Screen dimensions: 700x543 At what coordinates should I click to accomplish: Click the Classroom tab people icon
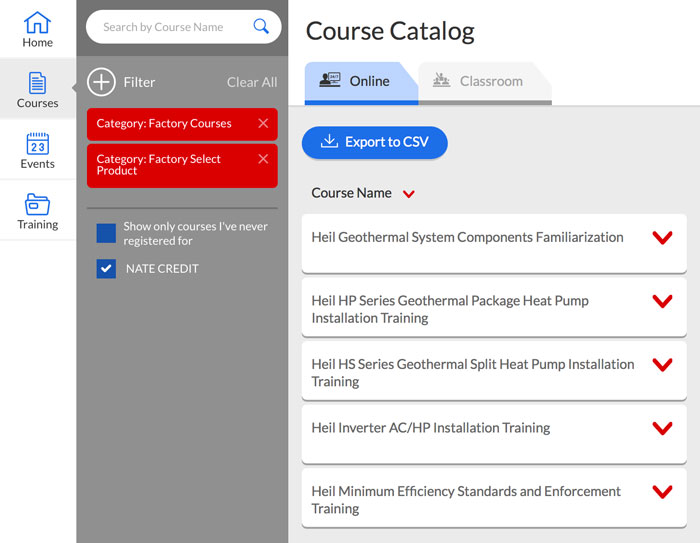click(442, 80)
